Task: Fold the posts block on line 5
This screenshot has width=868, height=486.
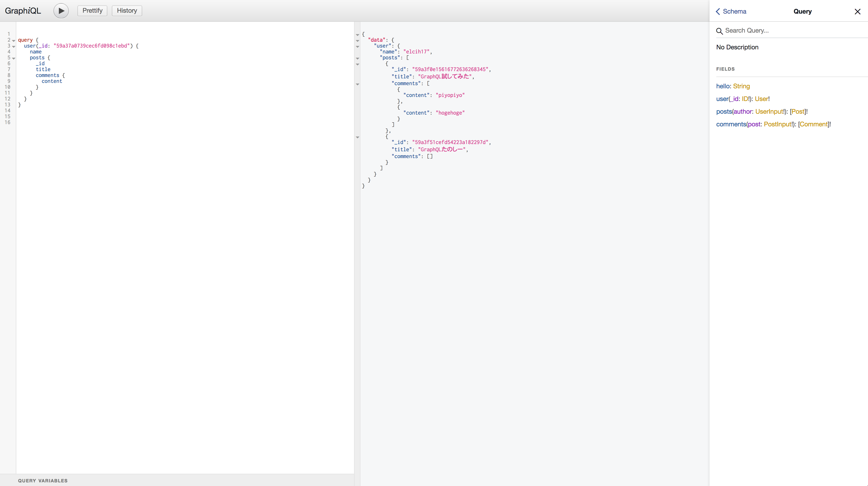Action: coord(14,58)
